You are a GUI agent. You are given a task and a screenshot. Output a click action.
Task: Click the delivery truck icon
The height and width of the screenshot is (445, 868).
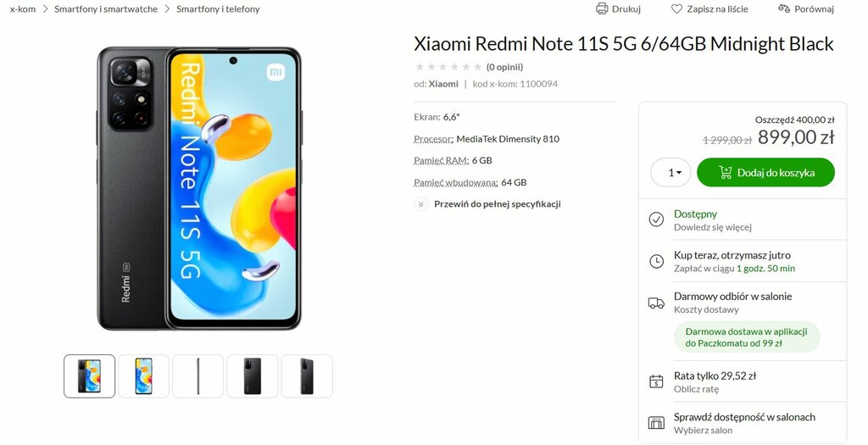(656, 303)
